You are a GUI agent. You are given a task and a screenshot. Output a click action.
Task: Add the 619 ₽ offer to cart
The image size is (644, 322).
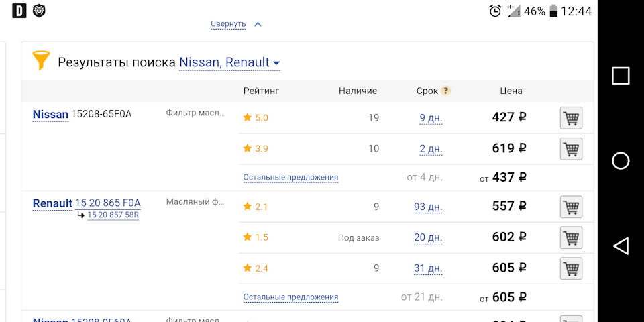(x=571, y=149)
